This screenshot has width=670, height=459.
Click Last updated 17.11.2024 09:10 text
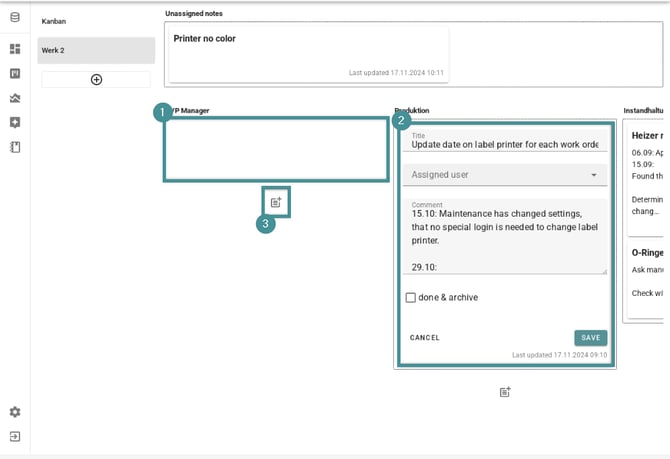tap(559, 355)
